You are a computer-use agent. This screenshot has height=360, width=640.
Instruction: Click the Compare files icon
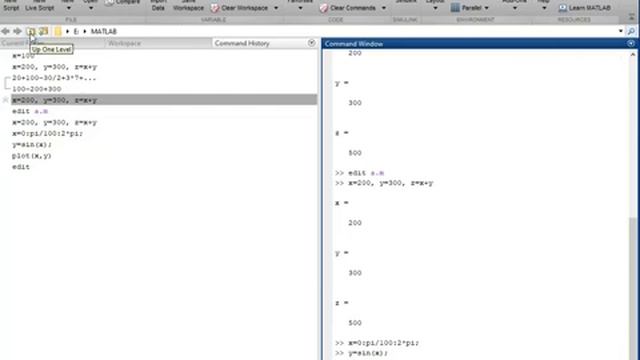pyautogui.click(x=109, y=3)
